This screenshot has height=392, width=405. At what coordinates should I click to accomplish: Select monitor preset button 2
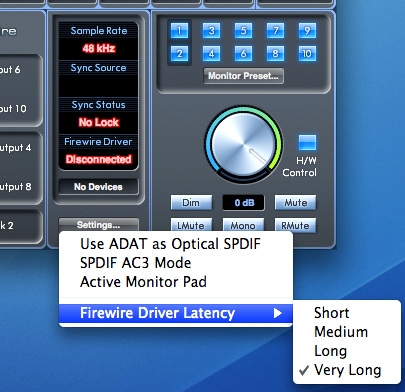pos(179,54)
